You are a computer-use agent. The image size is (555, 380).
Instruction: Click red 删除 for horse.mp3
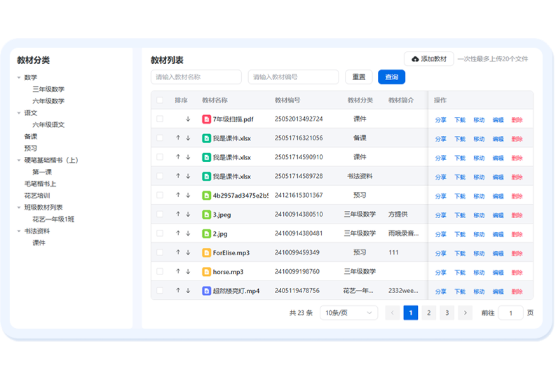click(x=517, y=272)
